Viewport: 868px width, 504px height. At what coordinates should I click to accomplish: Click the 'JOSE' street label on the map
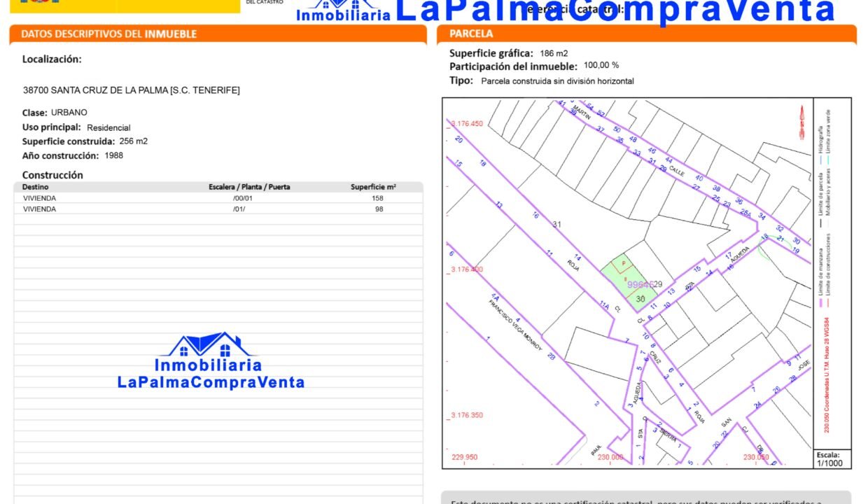click(803, 366)
